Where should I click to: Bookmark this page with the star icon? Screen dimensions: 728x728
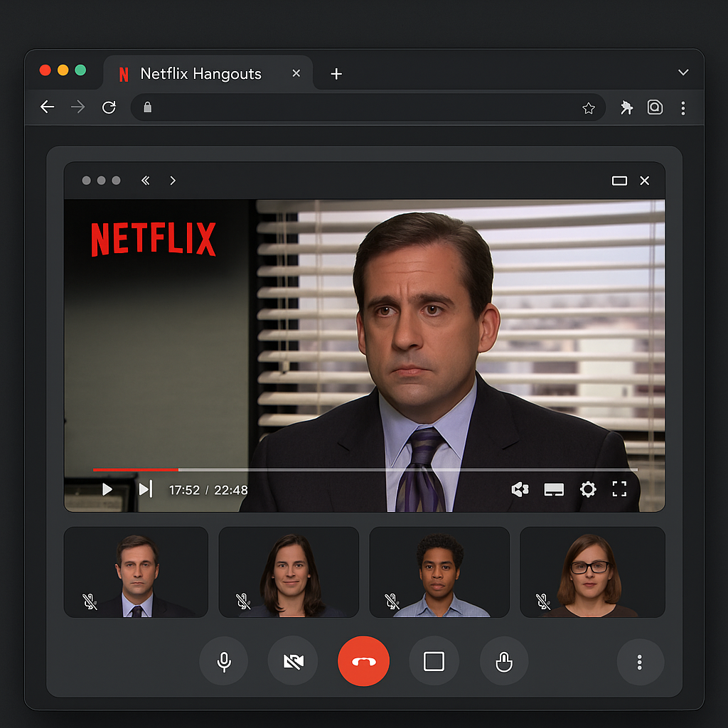[589, 108]
